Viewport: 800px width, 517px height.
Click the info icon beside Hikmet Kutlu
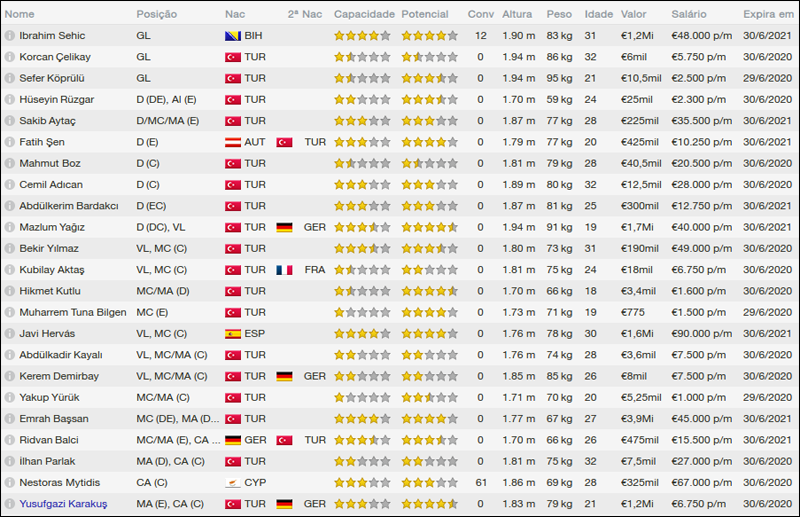click(x=9, y=291)
